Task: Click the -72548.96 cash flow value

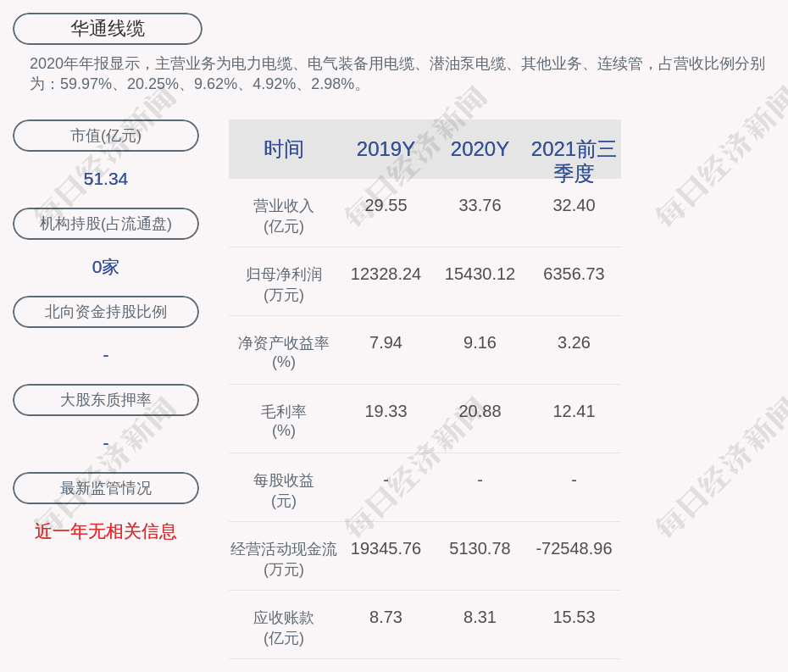Action: coord(574,548)
